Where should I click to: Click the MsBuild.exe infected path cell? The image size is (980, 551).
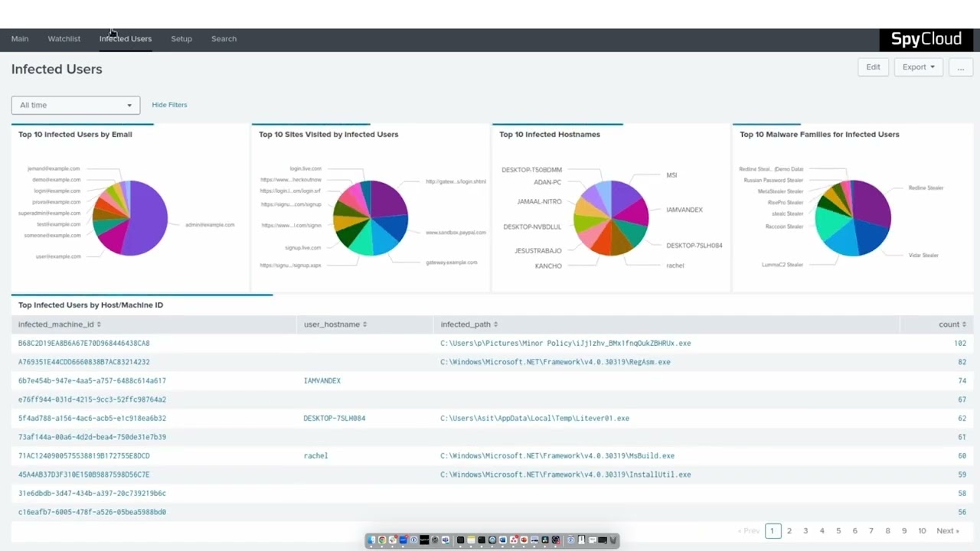click(557, 456)
